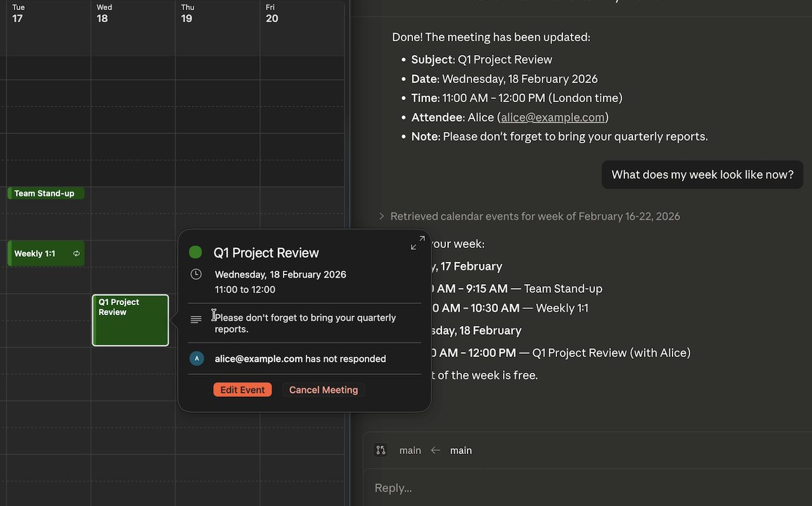Screen dimensions: 812x506
Task: Click the left arrow between the main labels
Action: pyautogui.click(x=435, y=450)
